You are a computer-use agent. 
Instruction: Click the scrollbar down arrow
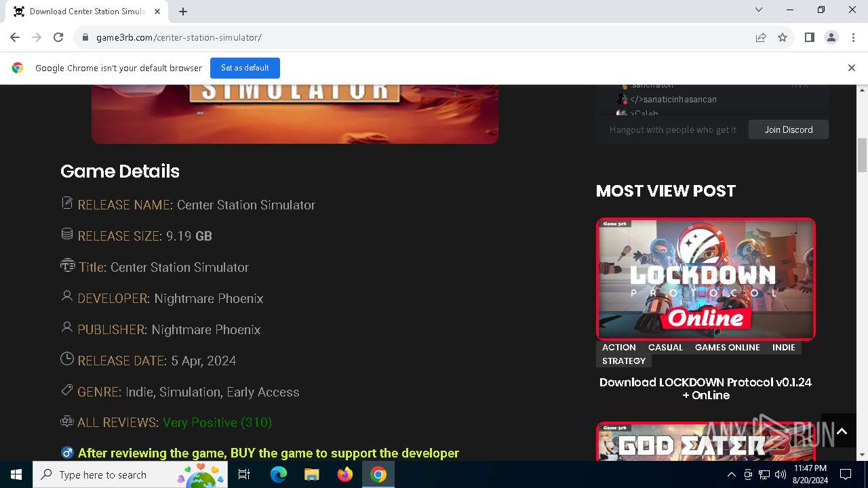pos(863,455)
